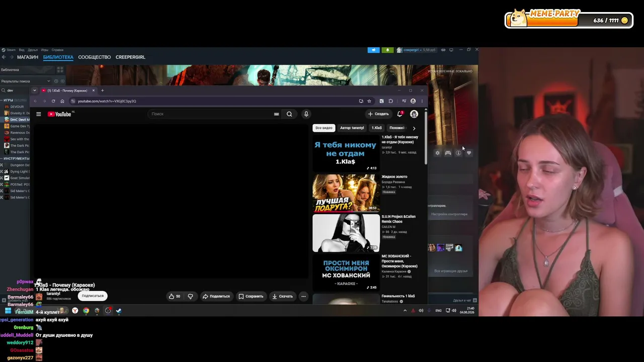Open the Windows Start menu
This screenshot has width=644, height=362.
coord(8,311)
